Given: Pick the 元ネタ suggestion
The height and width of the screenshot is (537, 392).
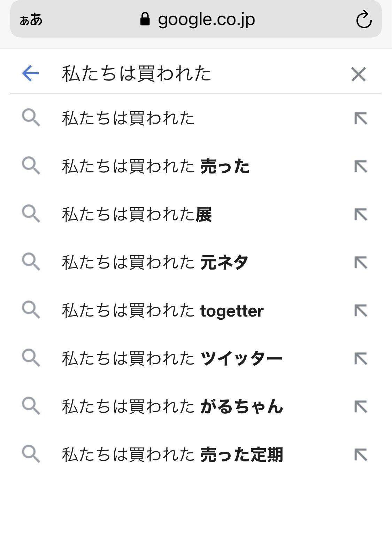Looking at the screenshot, I should pyautogui.click(x=155, y=262).
